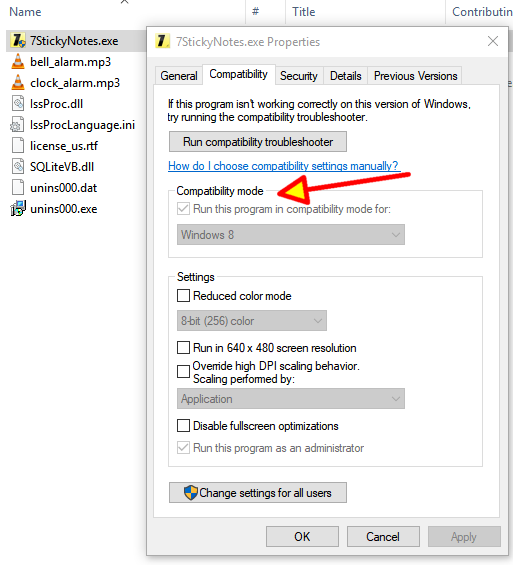Open the choose compatibility settings manually link

[283, 166]
